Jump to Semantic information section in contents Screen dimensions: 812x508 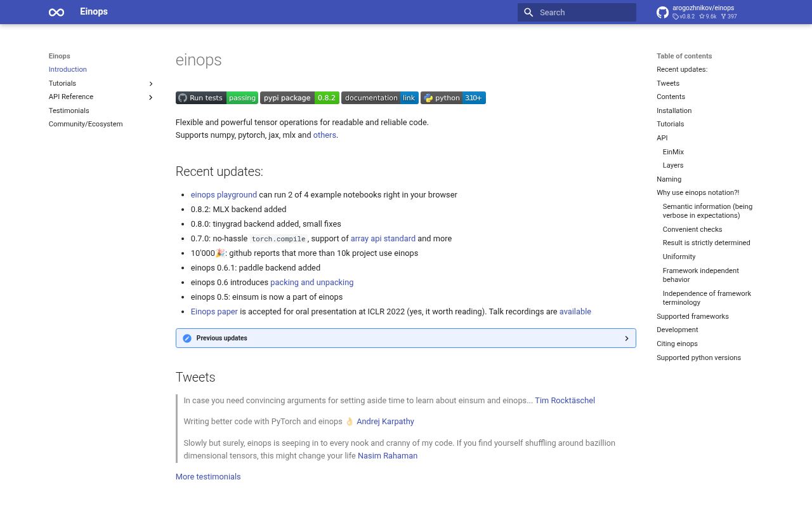click(x=707, y=211)
